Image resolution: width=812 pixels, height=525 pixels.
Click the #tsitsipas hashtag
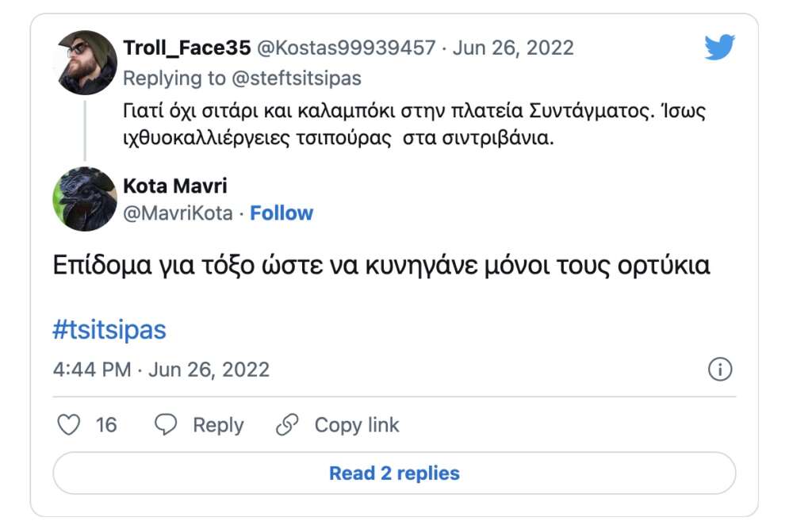(109, 330)
